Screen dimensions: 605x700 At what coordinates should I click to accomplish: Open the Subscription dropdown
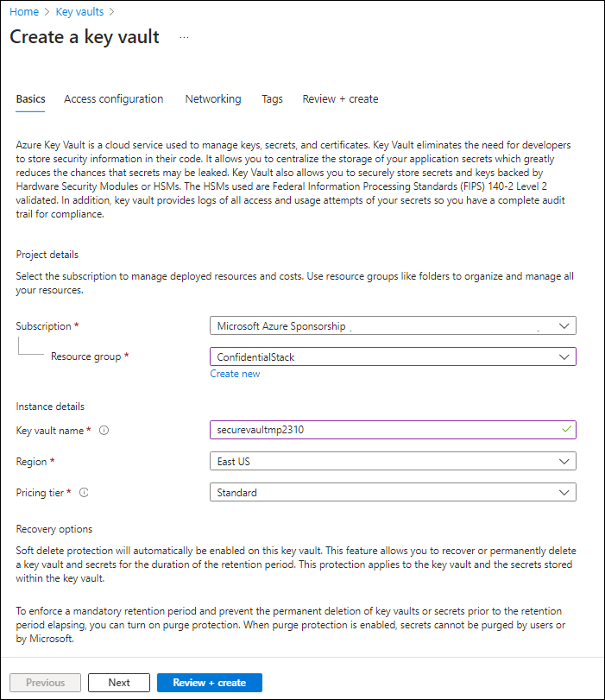coord(565,325)
